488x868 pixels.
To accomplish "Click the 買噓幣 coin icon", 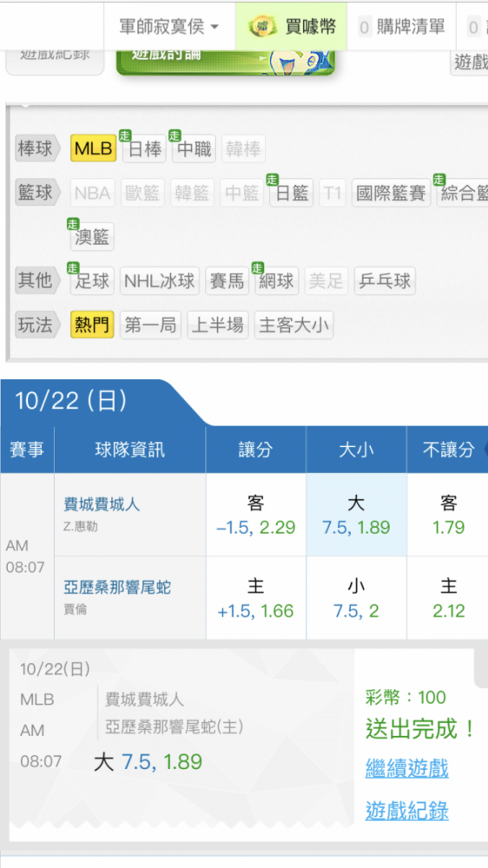I will pyautogui.click(x=264, y=26).
